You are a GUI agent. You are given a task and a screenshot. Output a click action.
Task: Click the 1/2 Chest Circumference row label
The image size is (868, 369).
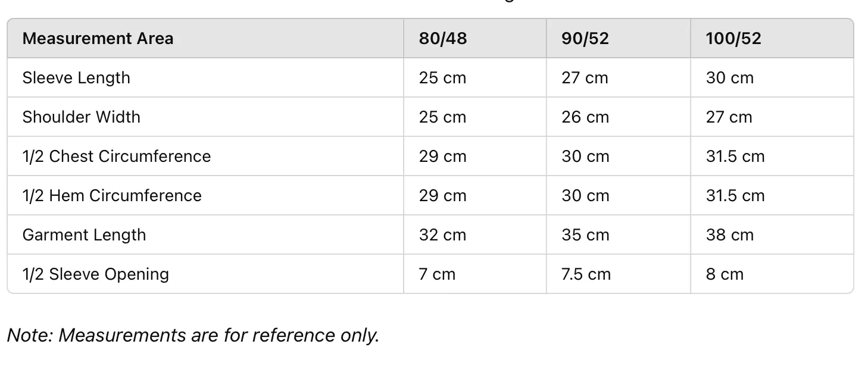click(117, 157)
